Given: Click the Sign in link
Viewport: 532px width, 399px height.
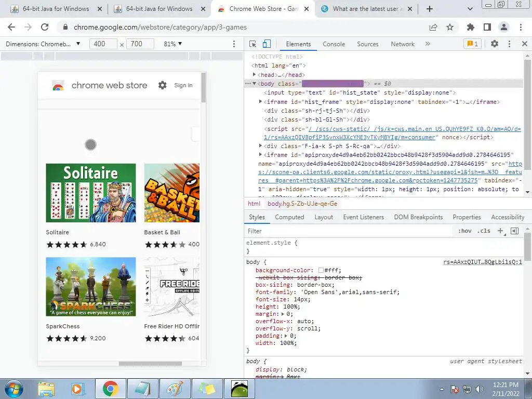Looking at the screenshot, I should pos(183,85).
